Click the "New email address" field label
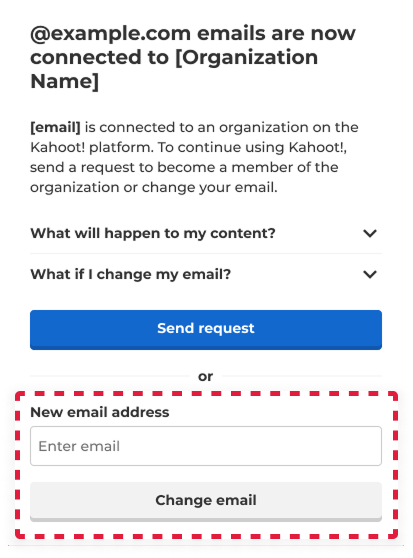Screen dimensions: 413x558 point(100,412)
